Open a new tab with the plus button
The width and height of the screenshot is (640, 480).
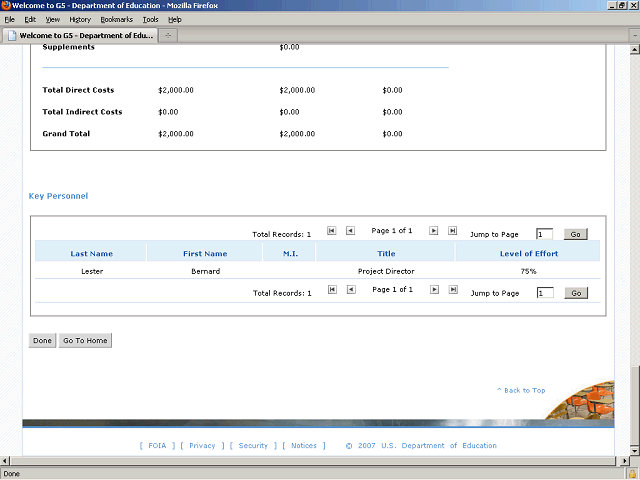pyautogui.click(x=169, y=35)
